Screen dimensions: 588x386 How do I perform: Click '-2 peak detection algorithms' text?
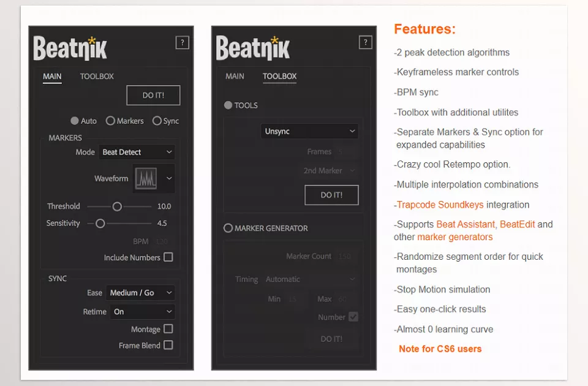click(x=451, y=53)
